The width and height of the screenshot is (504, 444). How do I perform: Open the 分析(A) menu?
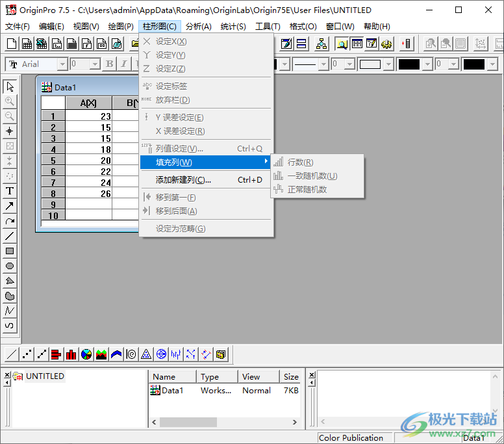click(x=199, y=27)
